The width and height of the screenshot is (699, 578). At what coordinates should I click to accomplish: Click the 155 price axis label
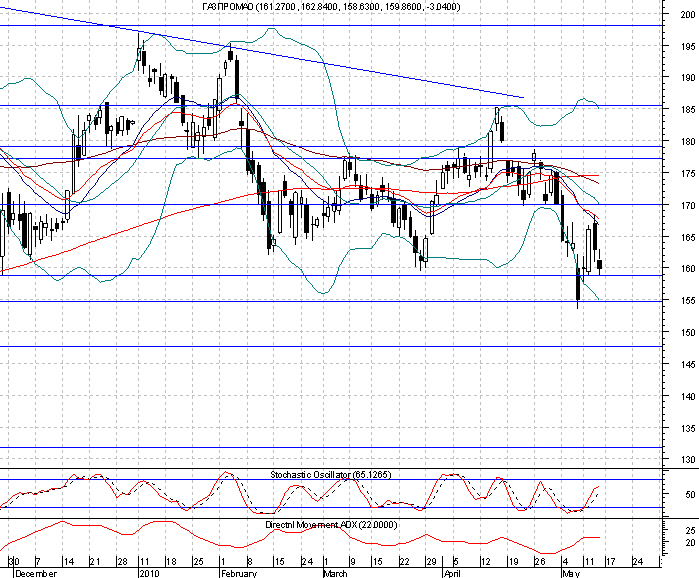coord(688,300)
